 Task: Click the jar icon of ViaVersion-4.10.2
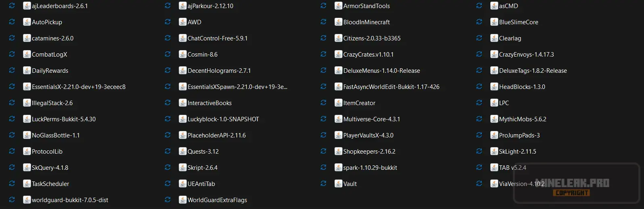tap(494, 184)
